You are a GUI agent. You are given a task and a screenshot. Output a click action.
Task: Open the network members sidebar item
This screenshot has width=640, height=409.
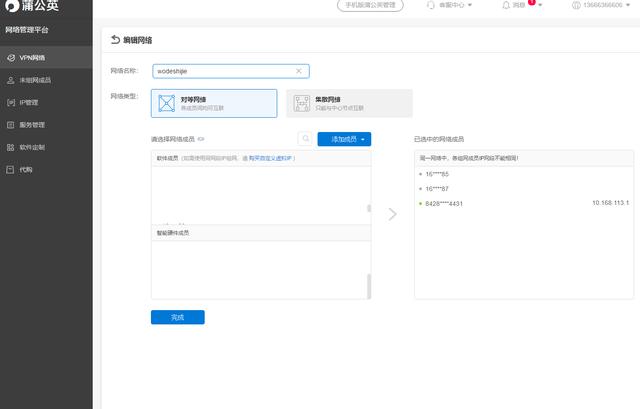(46, 80)
